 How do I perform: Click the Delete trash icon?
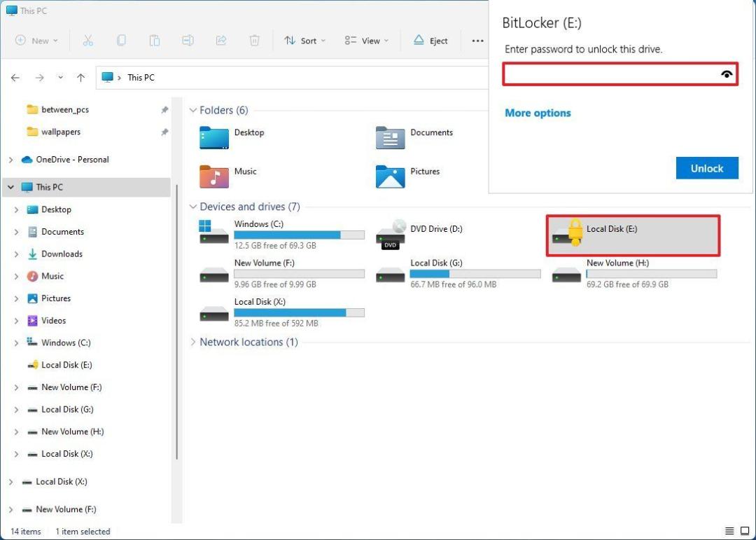(x=254, y=41)
